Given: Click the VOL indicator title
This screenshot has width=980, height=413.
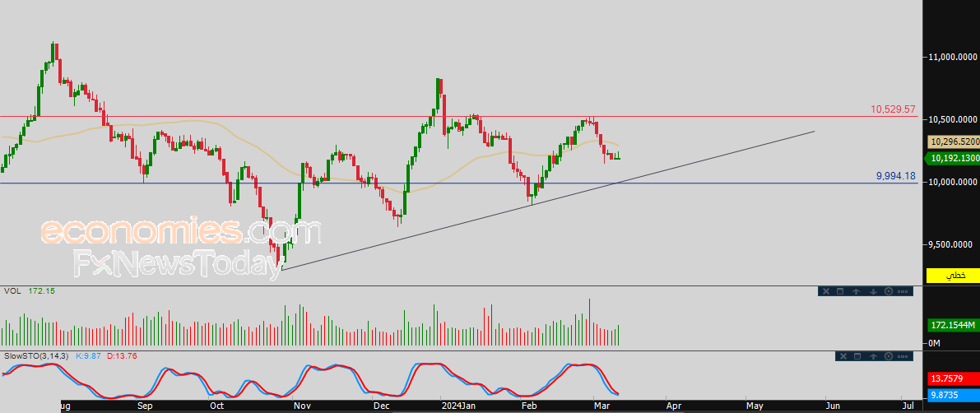Looking at the screenshot, I should pyautogui.click(x=12, y=291).
